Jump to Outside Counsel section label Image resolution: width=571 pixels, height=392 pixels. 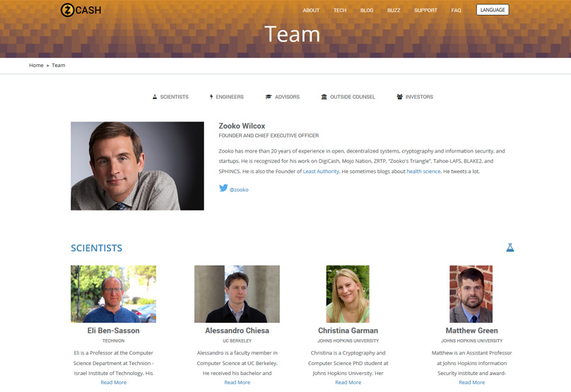coord(353,97)
